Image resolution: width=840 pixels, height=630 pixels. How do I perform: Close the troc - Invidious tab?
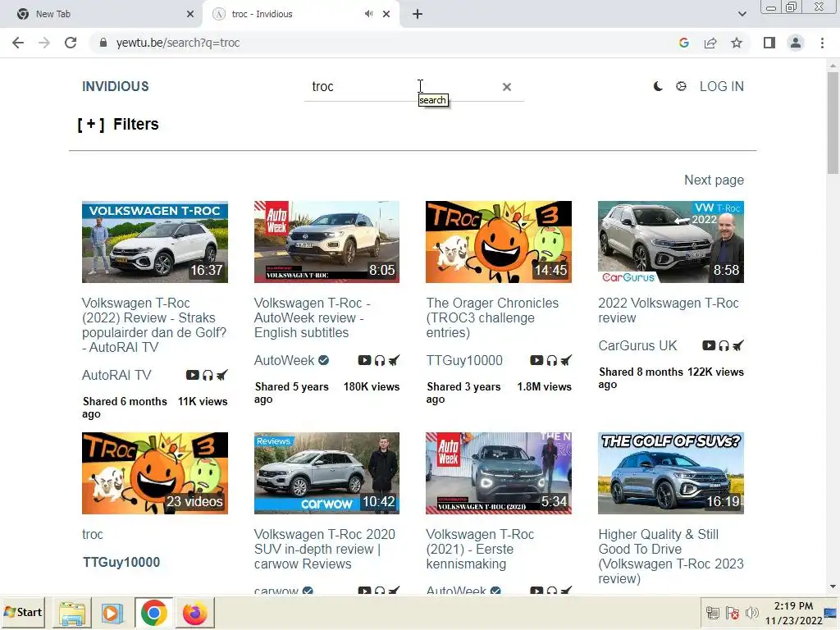coord(386,14)
